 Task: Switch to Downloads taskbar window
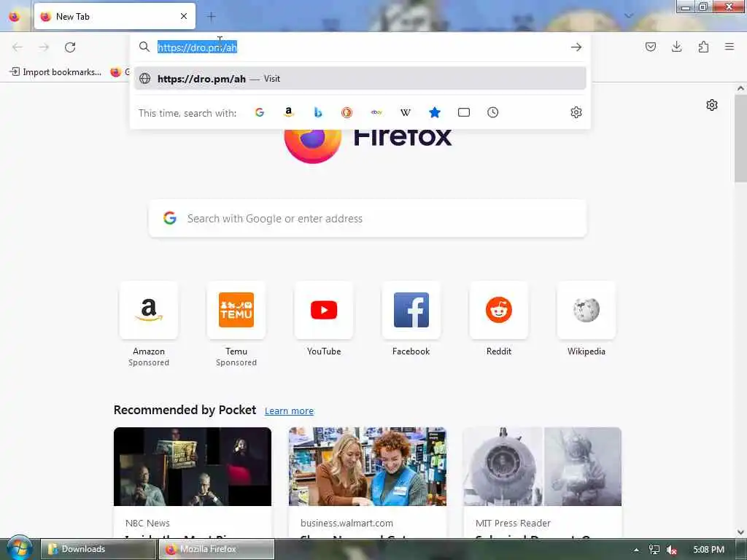coord(98,549)
